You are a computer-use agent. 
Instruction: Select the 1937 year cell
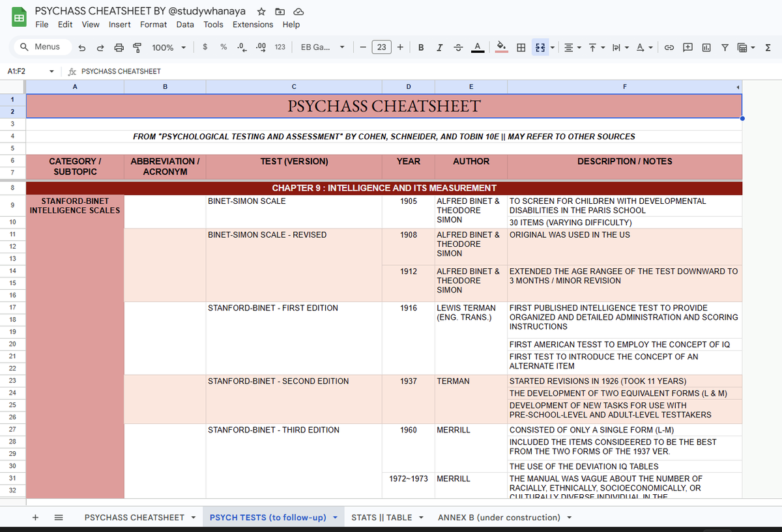[409, 399]
